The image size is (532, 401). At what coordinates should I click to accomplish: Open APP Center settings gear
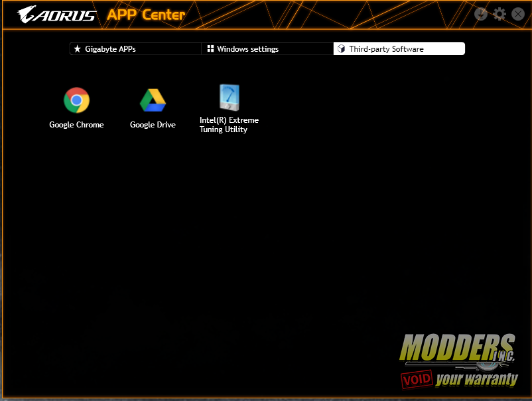tap(499, 14)
